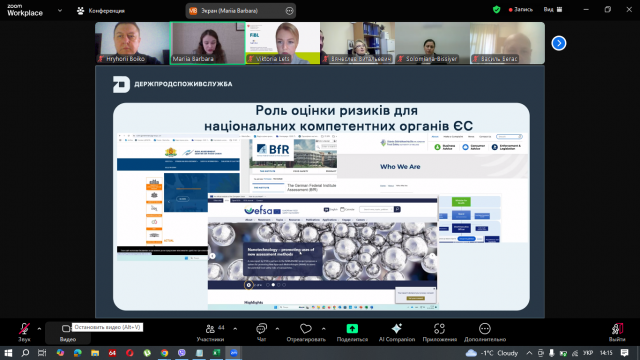Image resolution: width=640 pixels, height=360 pixels.
Task: Open Windows Start menu
Action: click(8, 353)
